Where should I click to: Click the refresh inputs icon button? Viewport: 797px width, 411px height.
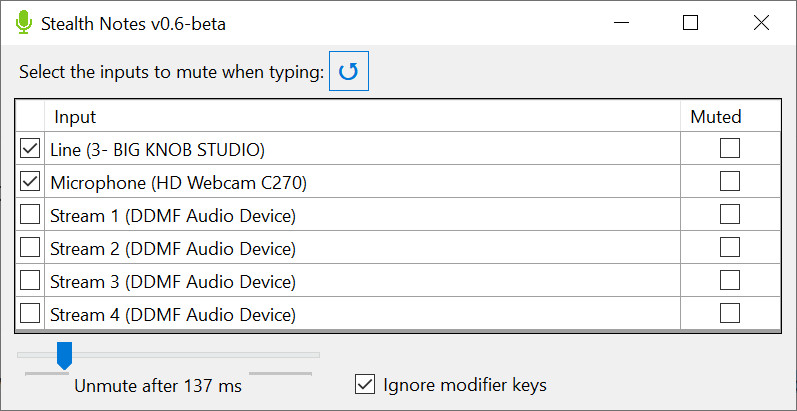[349, 71]
